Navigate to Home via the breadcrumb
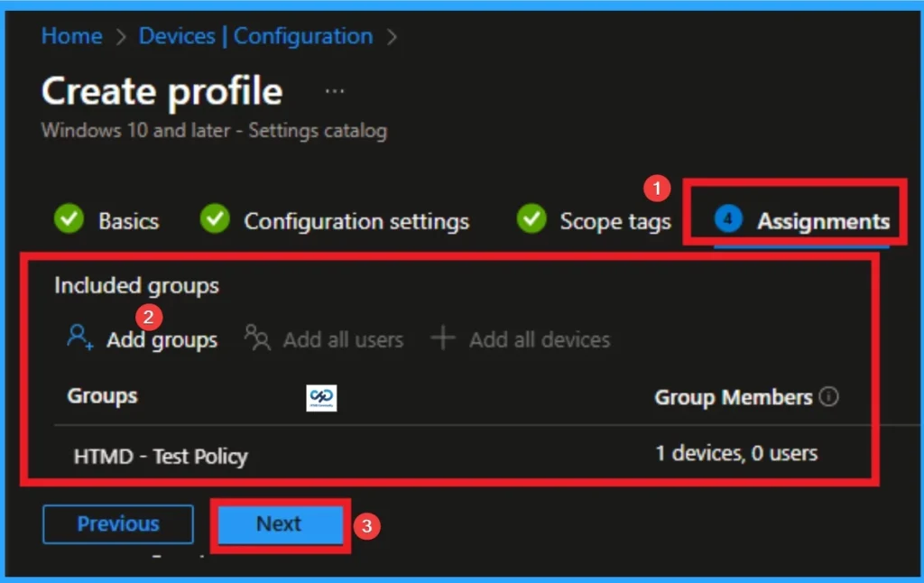This screenshot has height=583, width=924. tap(71, 36)
